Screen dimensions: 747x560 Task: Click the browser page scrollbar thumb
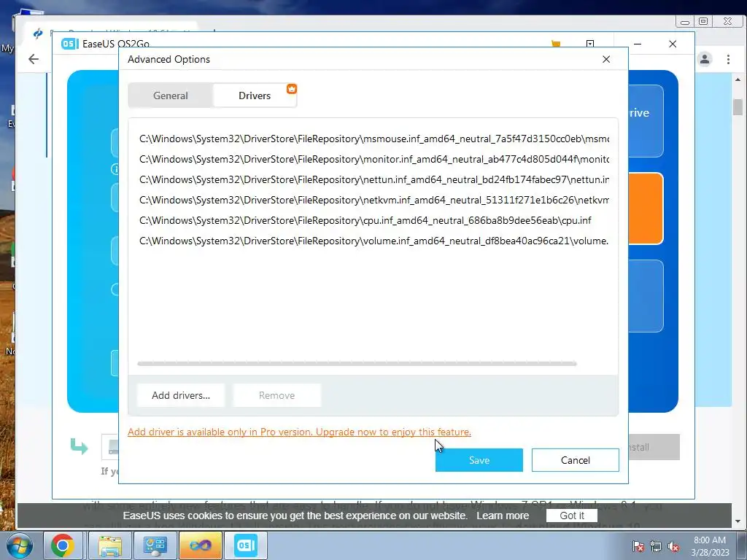pos(738,106)
